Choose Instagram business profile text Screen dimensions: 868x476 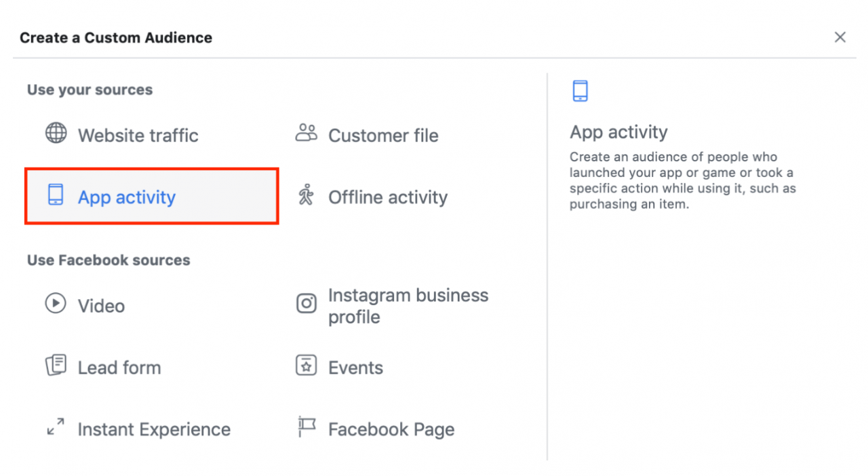point(408,306)
